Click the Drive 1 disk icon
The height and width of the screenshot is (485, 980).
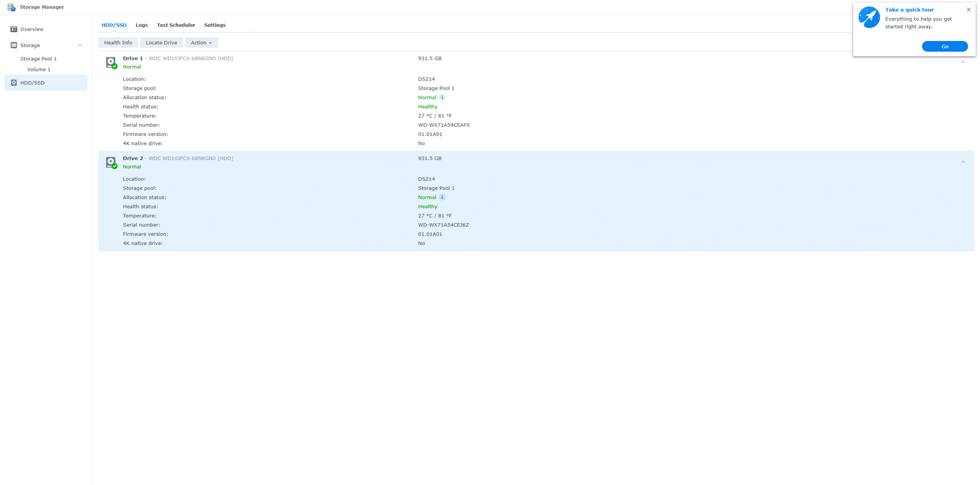pos(111,62)
